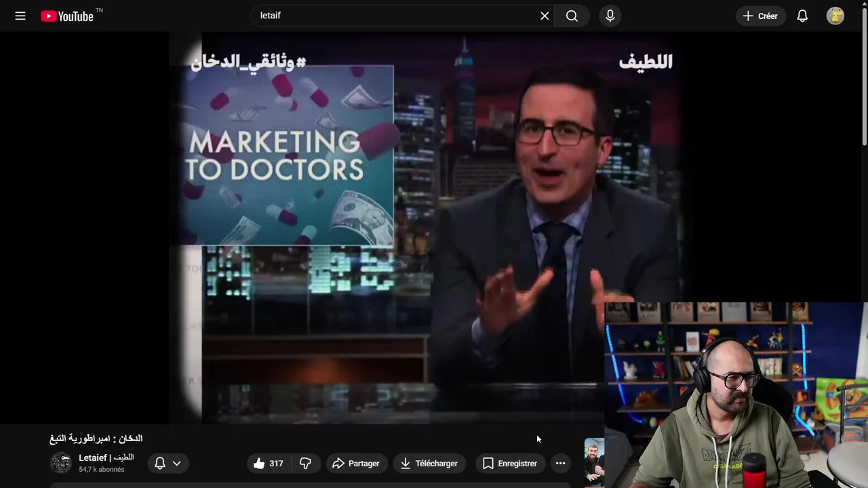Go to YouTube home via logo
Viewport: 868px width, 488px height.
67,16
